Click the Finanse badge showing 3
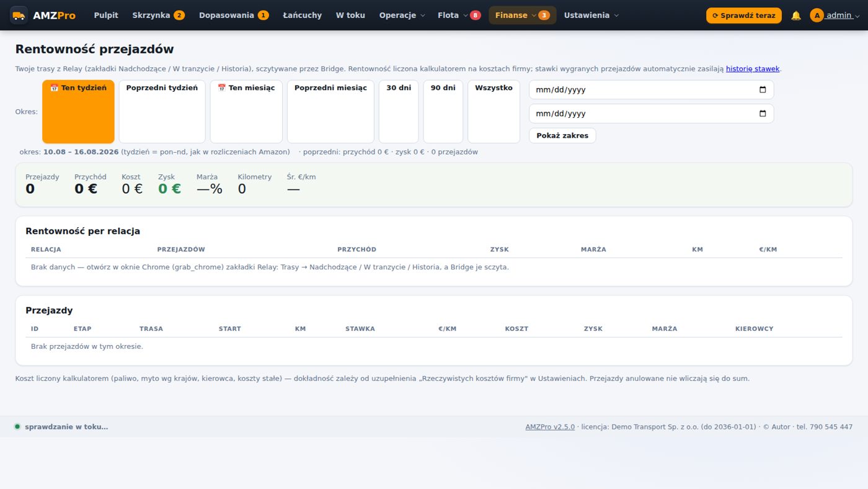This screenshot has height=489, width=868. click(544, 16)
